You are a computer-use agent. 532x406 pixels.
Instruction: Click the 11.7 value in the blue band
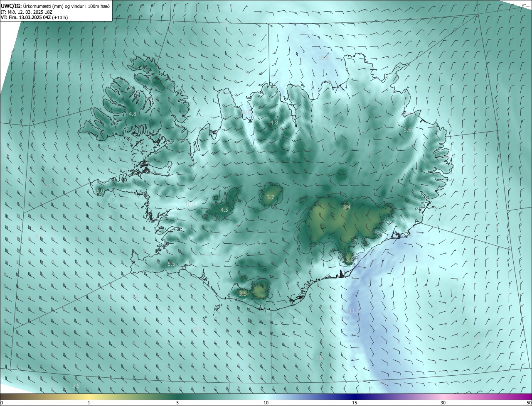click(354, 311)
